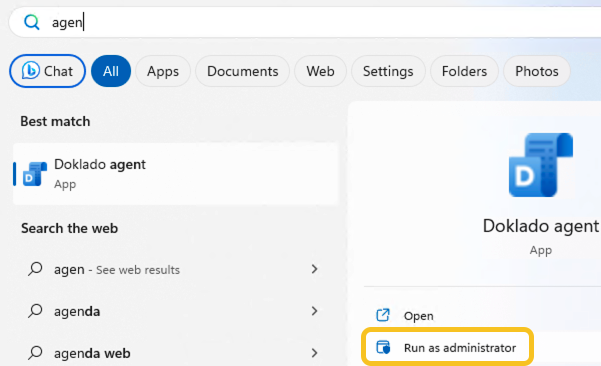Click the large Doklado agent icon in the details pane
Screen dimensions: 601x366
click(x=541, y=165)
